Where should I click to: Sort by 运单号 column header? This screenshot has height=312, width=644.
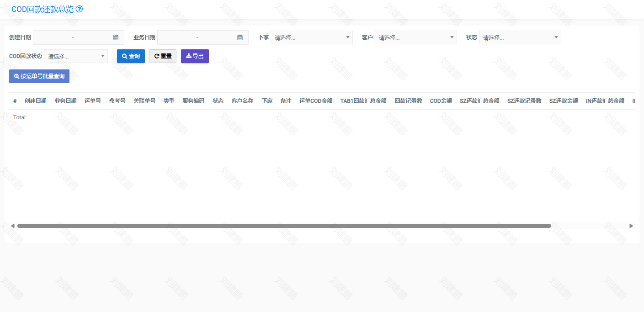93,101
